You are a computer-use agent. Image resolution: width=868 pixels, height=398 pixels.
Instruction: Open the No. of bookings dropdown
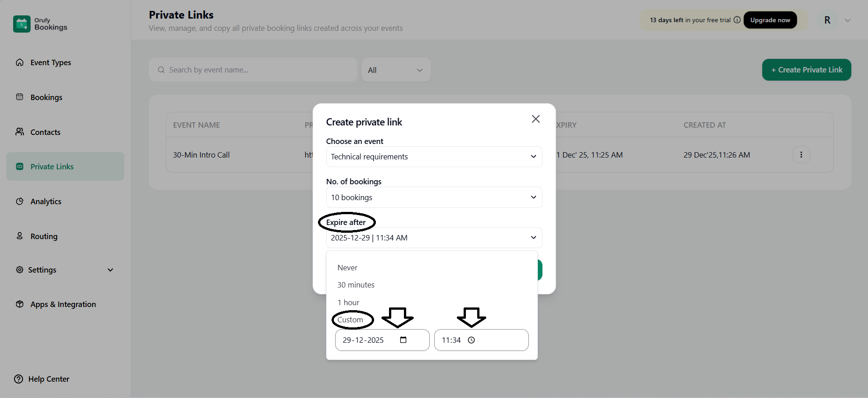click(434, 197)
